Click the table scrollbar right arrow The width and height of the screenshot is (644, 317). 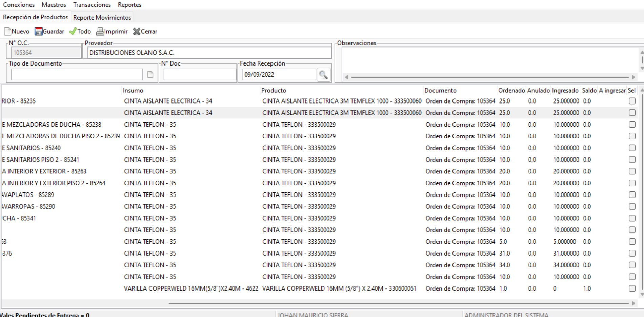coord(633,303)
